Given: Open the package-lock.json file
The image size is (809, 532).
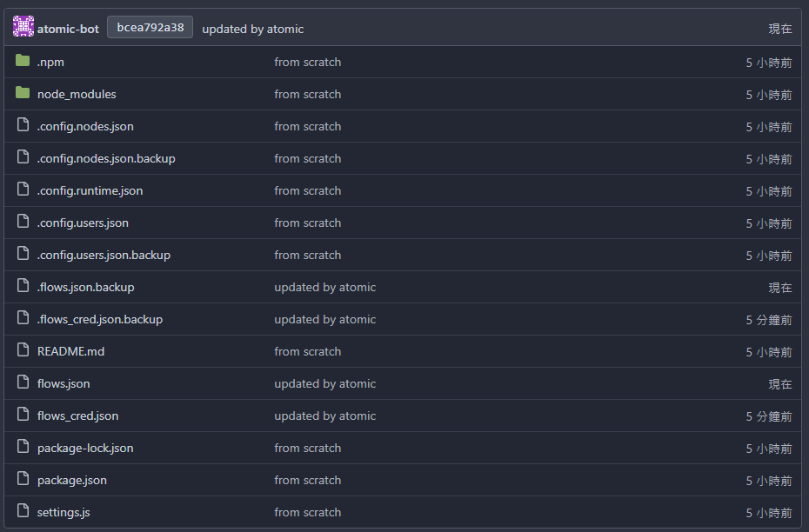Looking at the screenshot, I should pyautogui.click(x=85, y=448).
